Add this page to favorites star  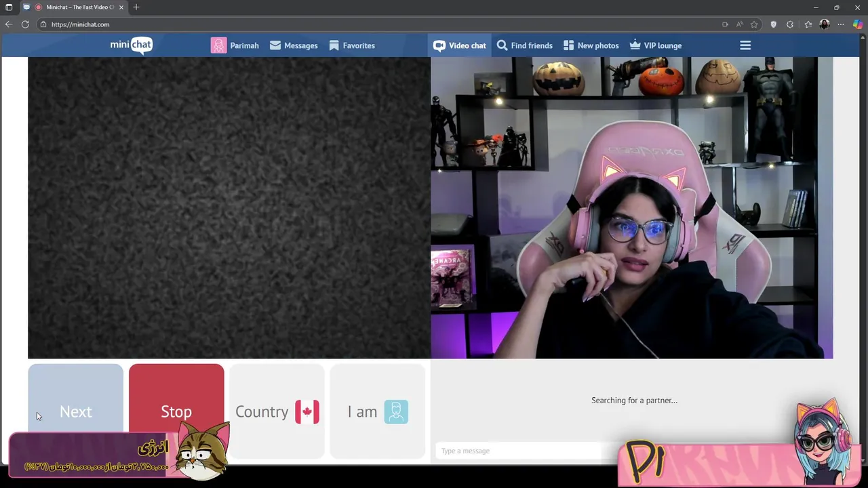tap(754, 24)
